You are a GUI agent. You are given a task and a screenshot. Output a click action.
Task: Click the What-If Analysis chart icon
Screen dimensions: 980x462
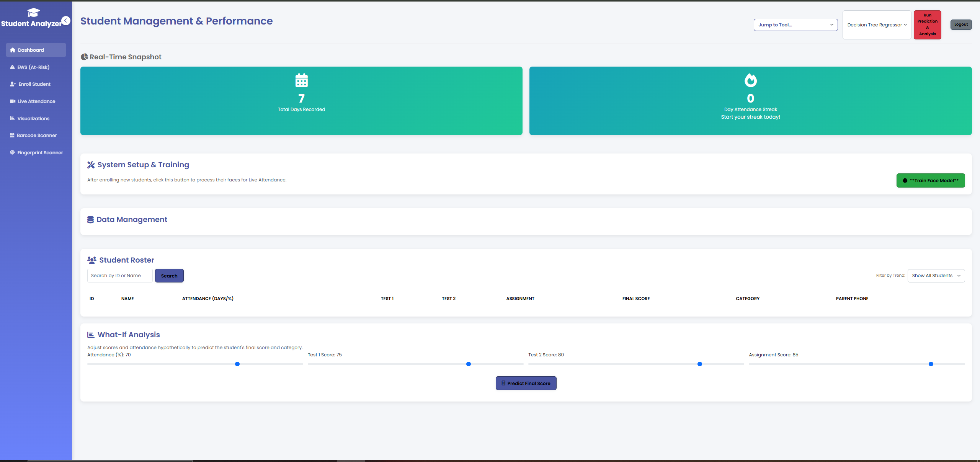91,334
